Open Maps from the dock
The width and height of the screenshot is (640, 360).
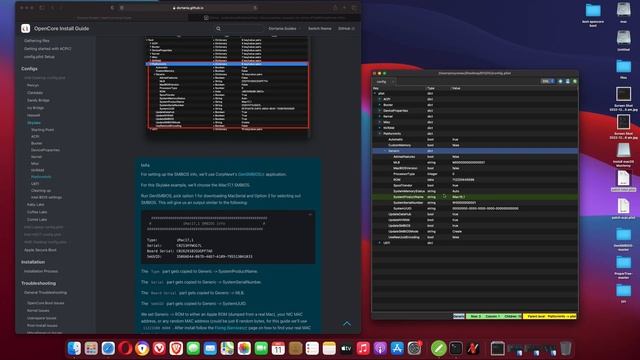click(227, 348)
